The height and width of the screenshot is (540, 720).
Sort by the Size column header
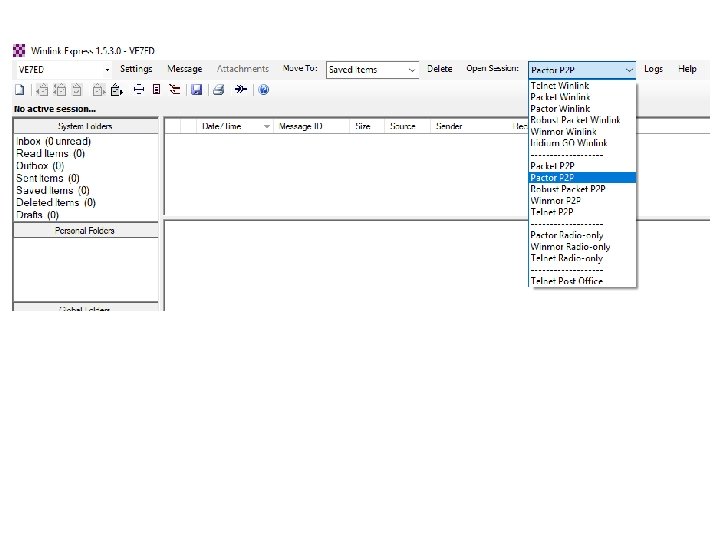pos(366,126)
